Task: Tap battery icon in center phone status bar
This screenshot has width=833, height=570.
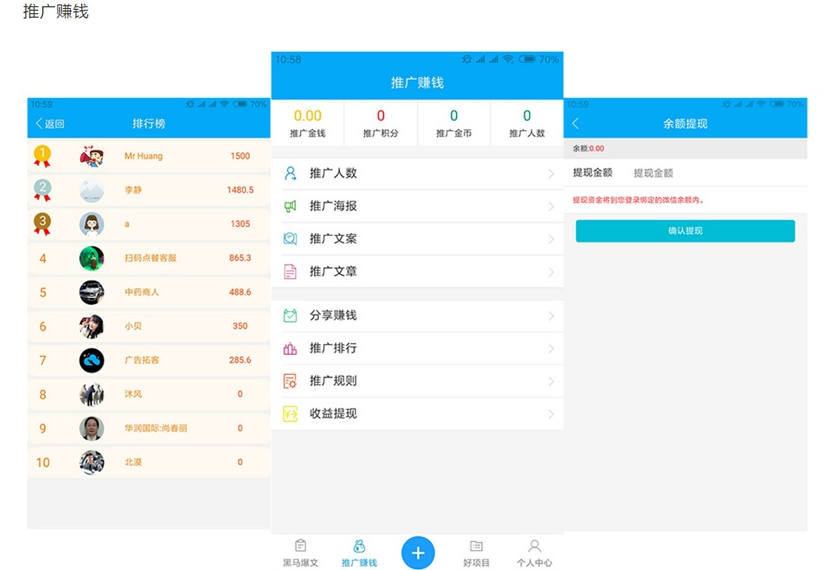Action: pyautogui.click(x=527, y=59)
